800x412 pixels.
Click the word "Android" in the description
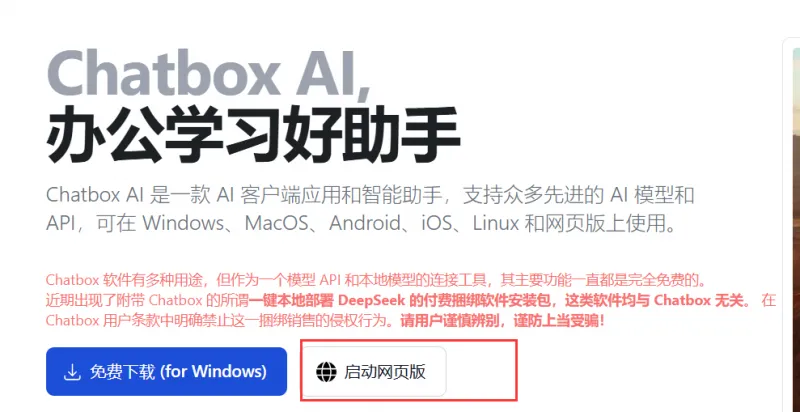[365, 223]
